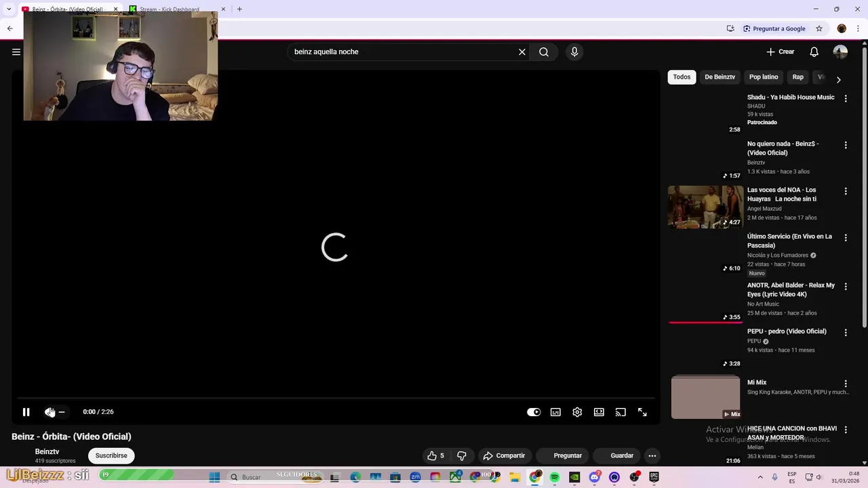This screenshot has width=868, height=488.
Task: Open Chrome three-dot menu
Action: pyautogui.click(x=858, y=28)
